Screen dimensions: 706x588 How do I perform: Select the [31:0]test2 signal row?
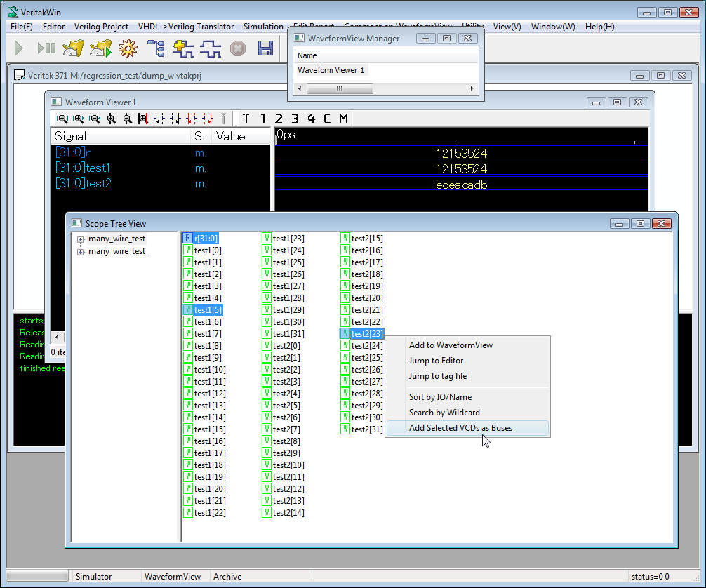[161, 183]
